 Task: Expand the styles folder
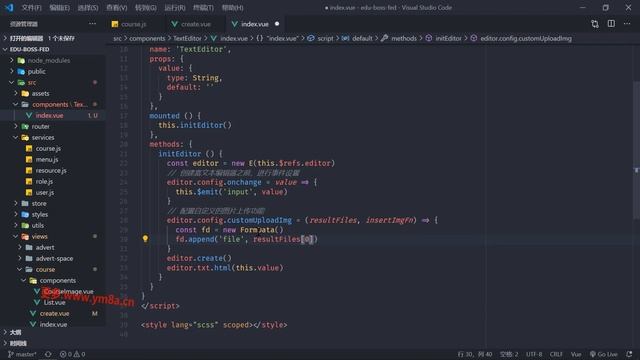53,215
